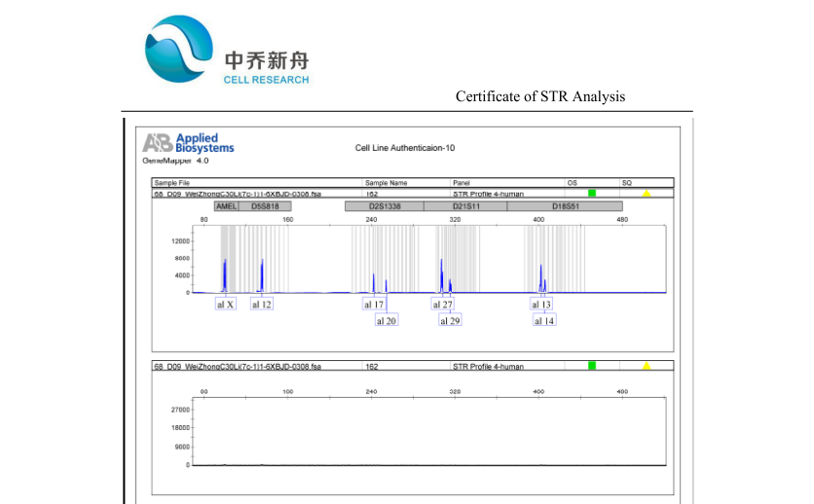Select the AMEL marker bar
Screen dimensions: 814x504
click(226, 206)
